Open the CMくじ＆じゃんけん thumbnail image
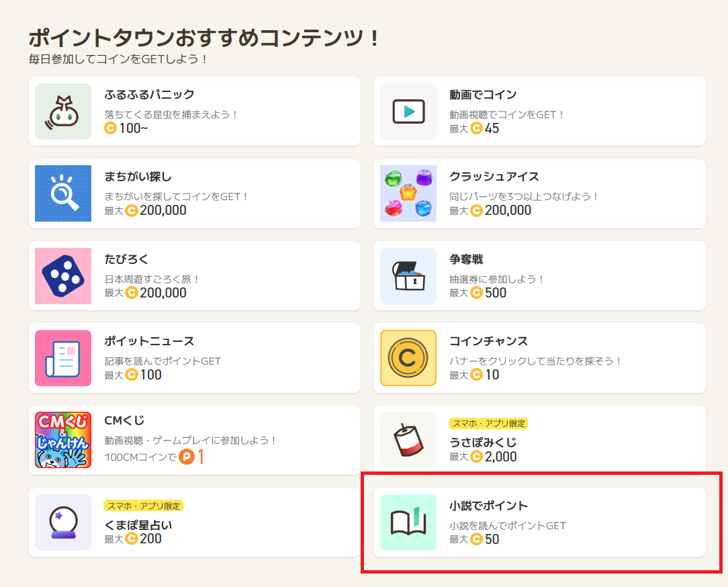The width and height of the screenshot is (728, 587). [x=63, y=440]
